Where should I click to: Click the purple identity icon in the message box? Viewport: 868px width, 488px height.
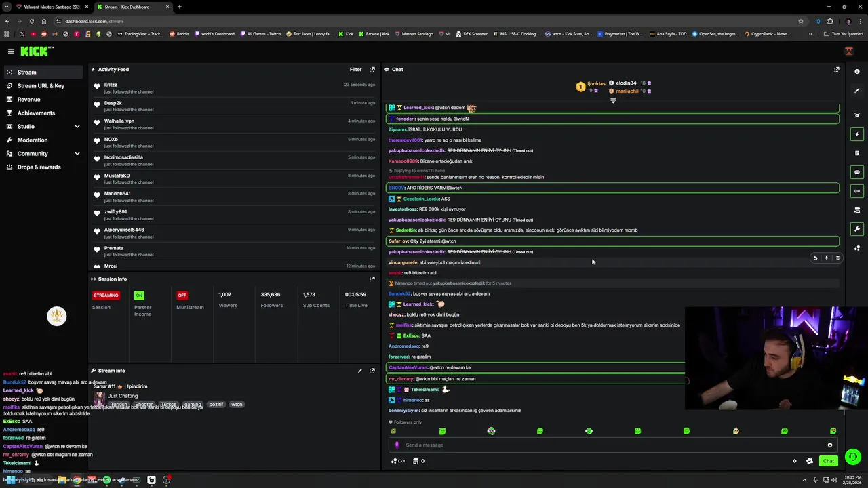(x=397, y=445)
